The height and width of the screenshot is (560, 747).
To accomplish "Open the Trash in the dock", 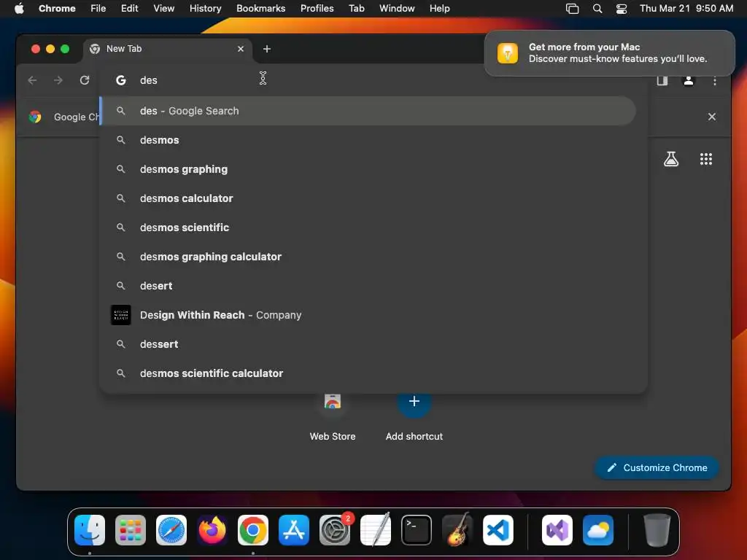I will (657, 530).
